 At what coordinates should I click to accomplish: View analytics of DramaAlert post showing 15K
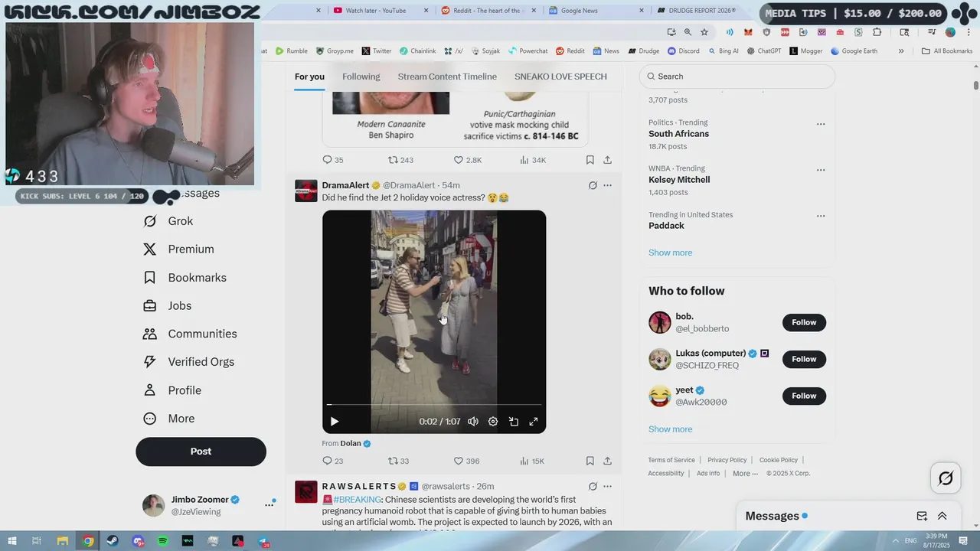(532, 461)
